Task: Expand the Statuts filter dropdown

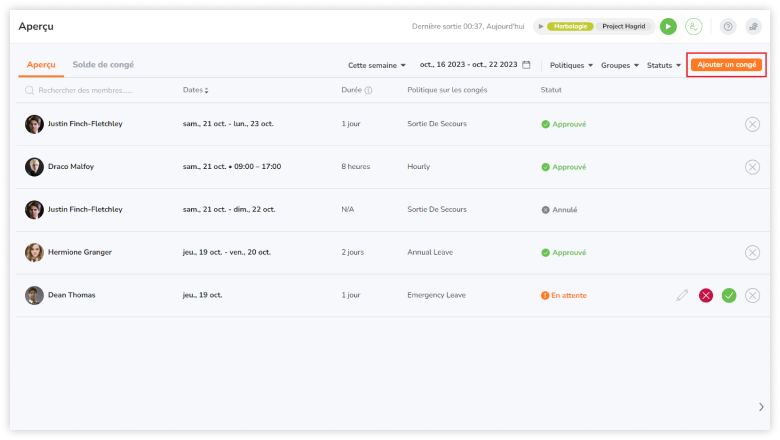Action: tap(664, 65)
